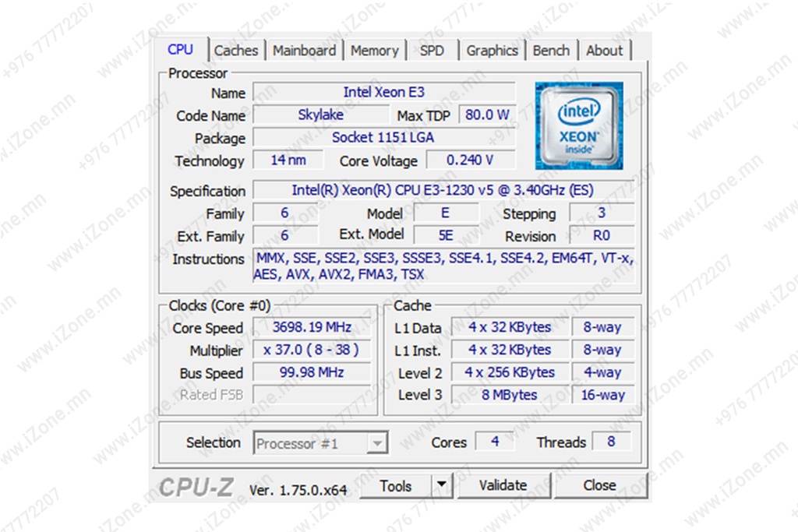Viewport: 798px width, 532px height.
Task: Click the Instructions list field
Action: (x=443, y=266)
